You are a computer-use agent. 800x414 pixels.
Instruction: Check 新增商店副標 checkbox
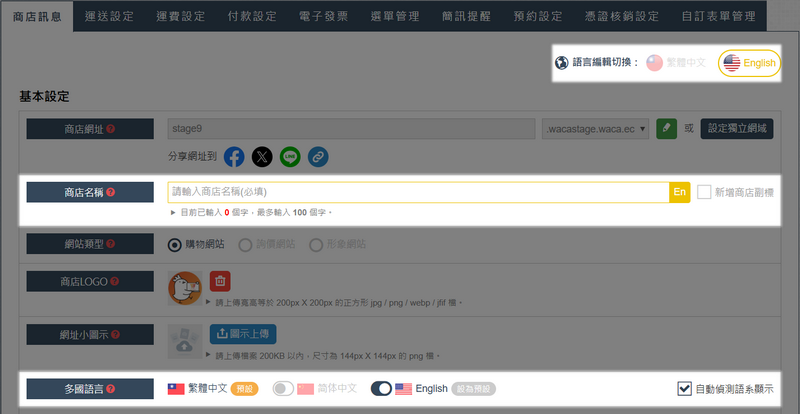coord(704,192)
